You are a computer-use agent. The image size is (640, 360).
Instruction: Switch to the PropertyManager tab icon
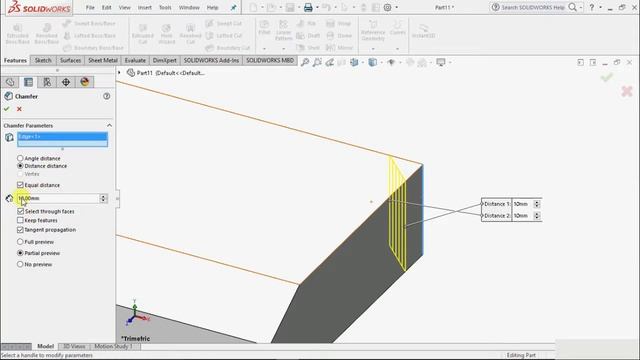click(29, 82)
